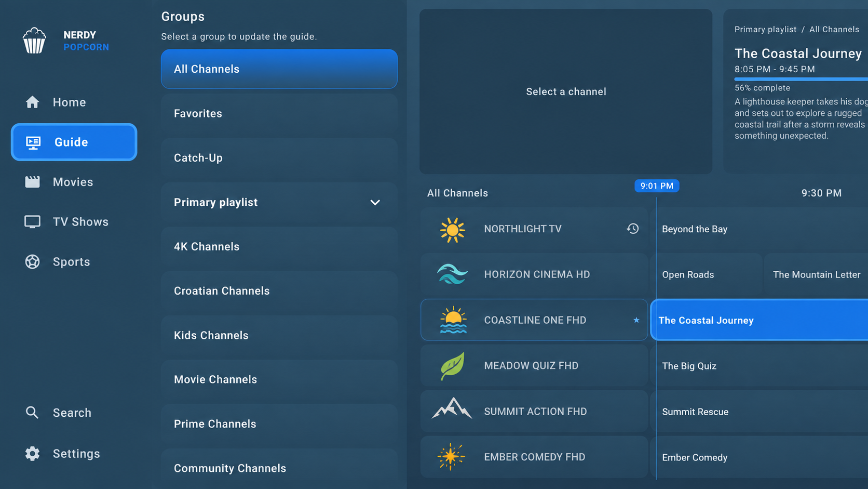The width and height of the screenshot is (868, 489).
Task: Click the Coastline One FHD sunset logo
Action: pyautogui.click(x=453, y=320)
